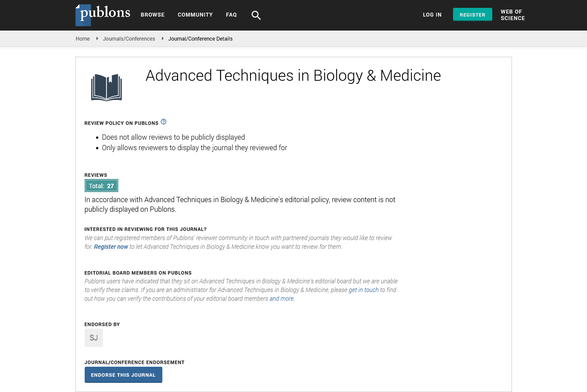
Task: Select Journal/Conference Details breadcrumb
Action: tap(200, 39)
